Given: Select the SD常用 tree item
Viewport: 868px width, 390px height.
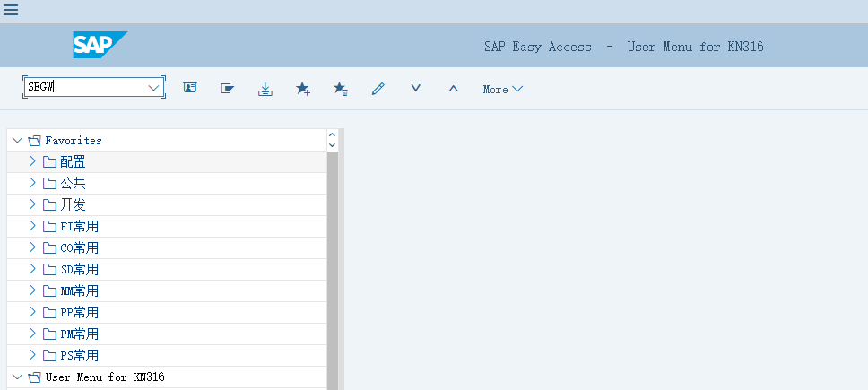Looking at the screenshot, I should coord(79,269).
